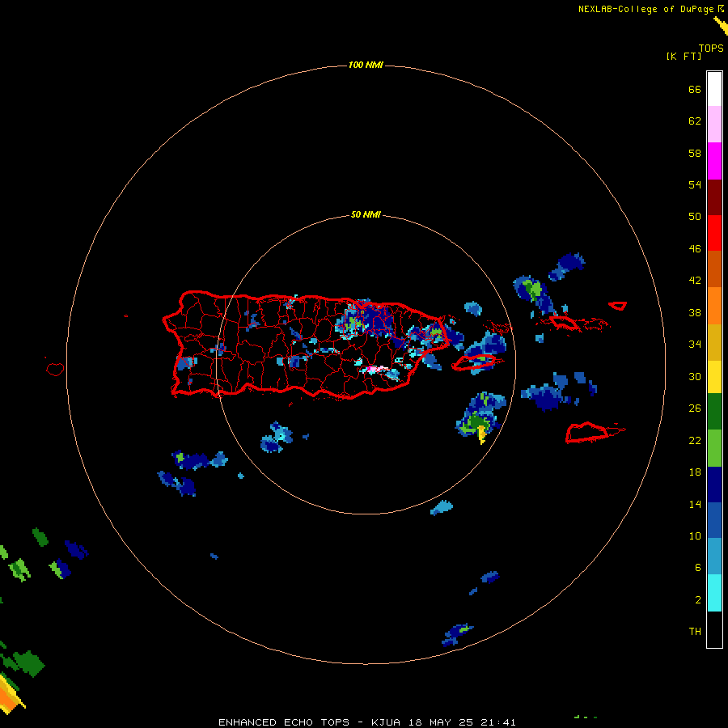Click the cyan swatch near legend bottom
This screenshot has width=728, height=728.
pyautogui.click(x=714, y=593)
